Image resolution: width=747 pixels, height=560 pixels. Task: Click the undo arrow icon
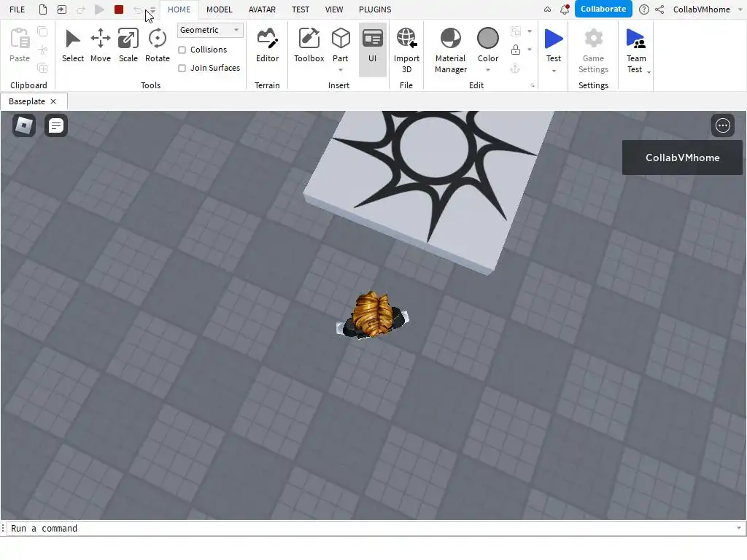138,9
